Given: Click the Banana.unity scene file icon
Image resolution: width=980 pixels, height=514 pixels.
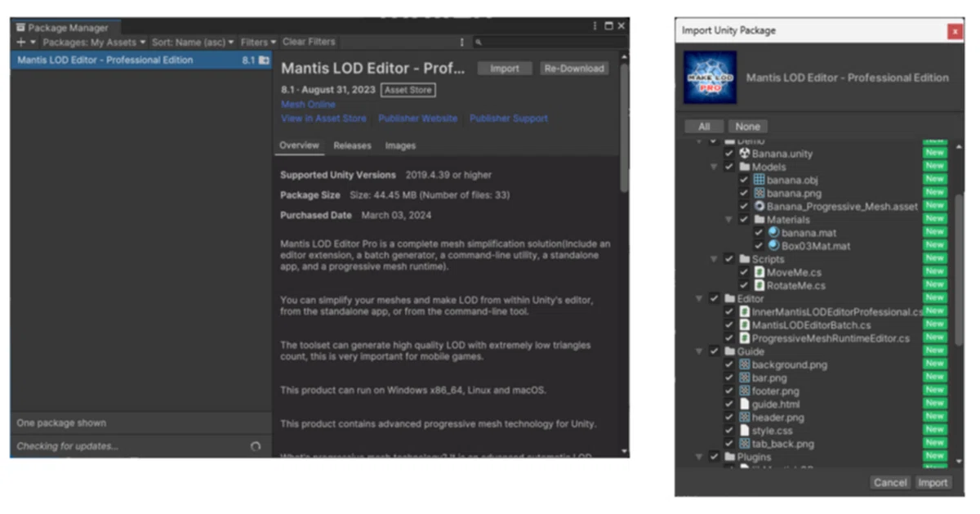Looking at the screenshot, I should click(744, 154).
